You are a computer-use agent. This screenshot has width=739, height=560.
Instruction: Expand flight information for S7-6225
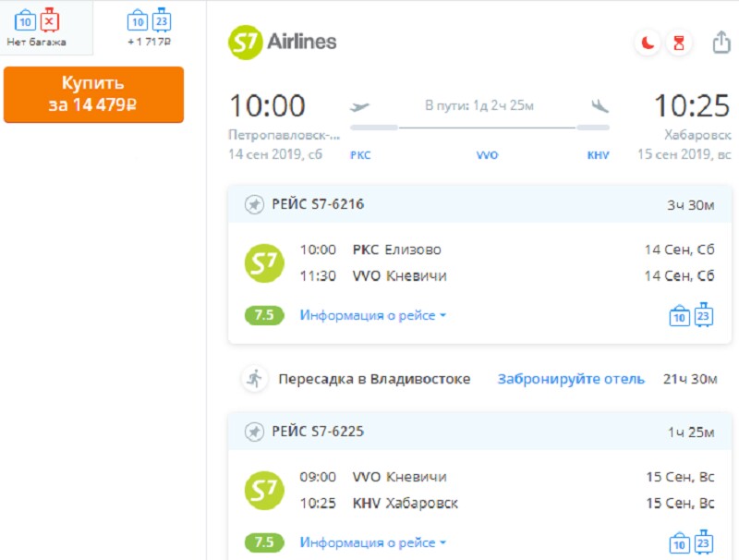point(373,542)
